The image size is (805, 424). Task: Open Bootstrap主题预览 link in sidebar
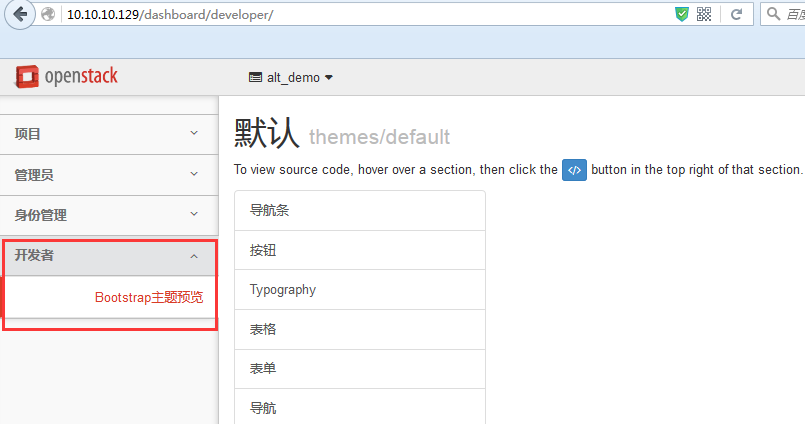[149, 297]
